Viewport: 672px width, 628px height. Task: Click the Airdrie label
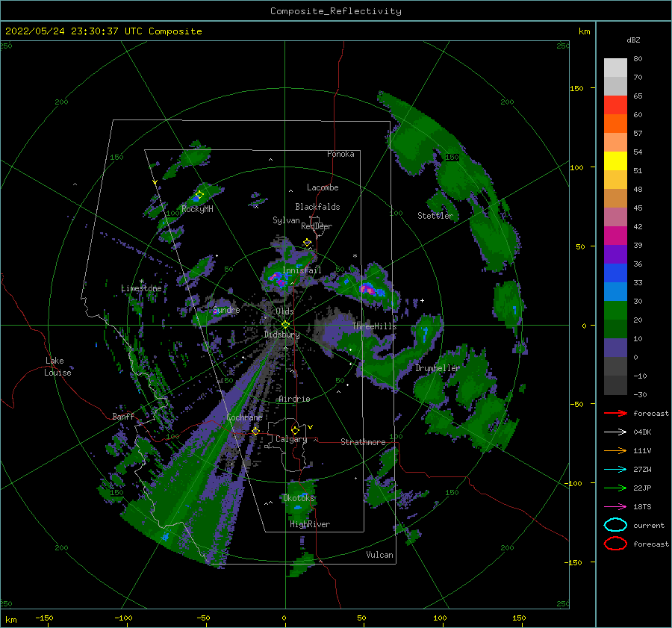tap(294, 399)
